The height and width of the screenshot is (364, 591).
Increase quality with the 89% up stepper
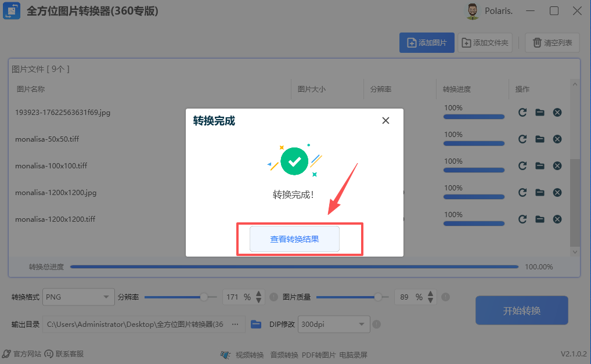point(430,293)
